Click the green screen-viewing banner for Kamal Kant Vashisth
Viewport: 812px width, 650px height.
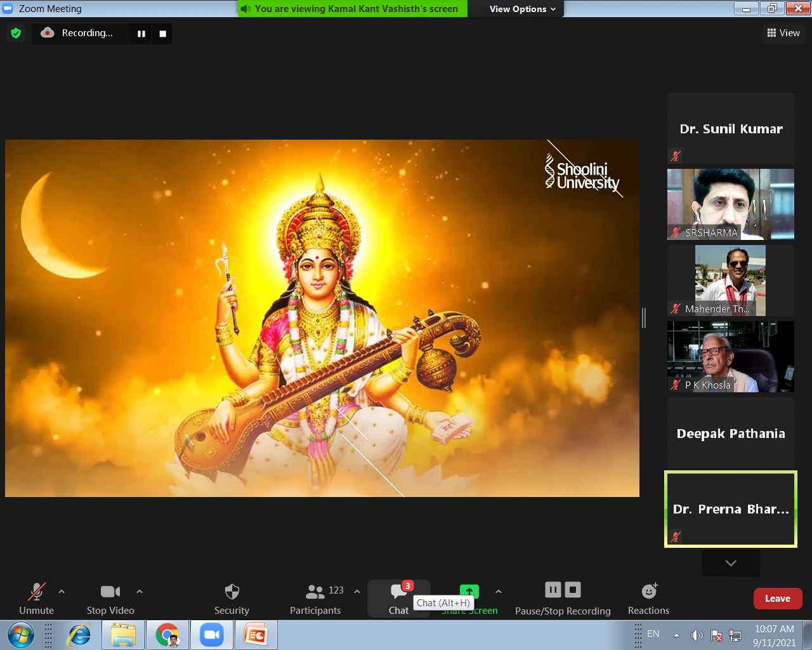coord(353,9)
